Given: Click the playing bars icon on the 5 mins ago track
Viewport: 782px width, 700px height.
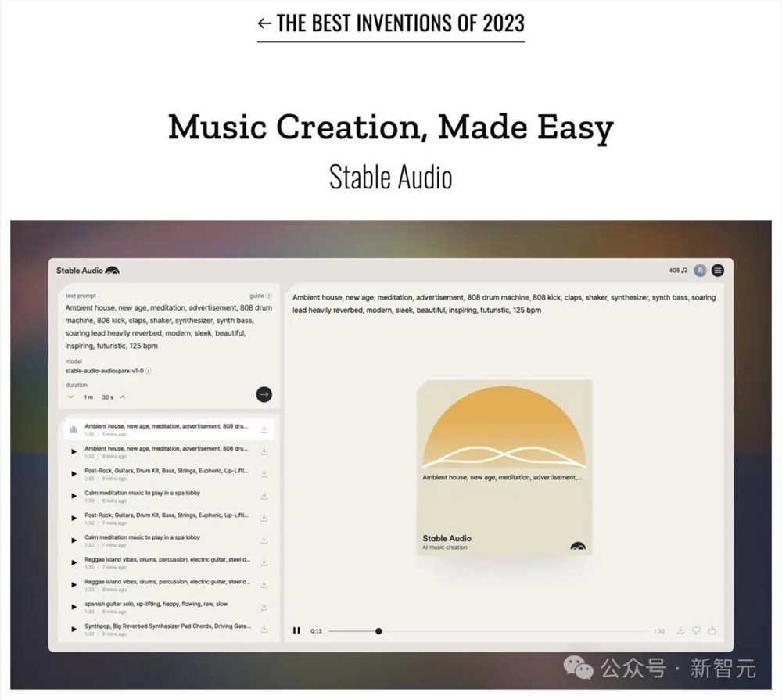Looking at the screenshot, I should (74, 429).
